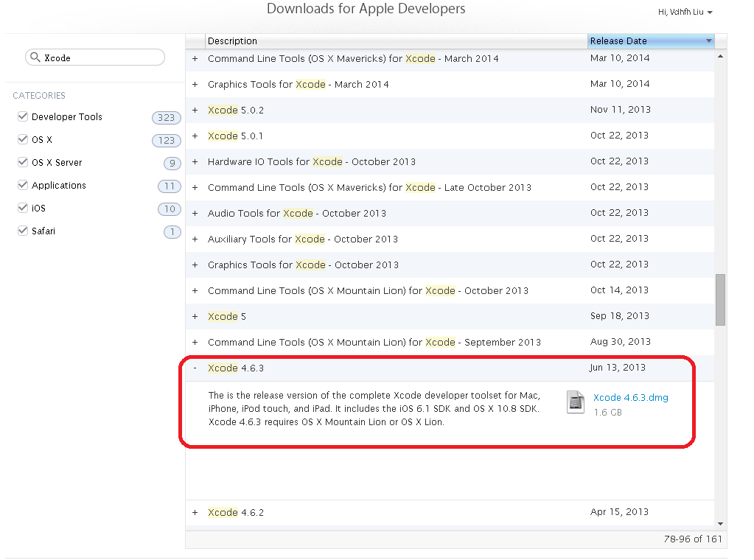Click the Xcode 4.6.3 description paragraph
Image resolution: width=754 pixels, height=560 pixels.
coord(374,409)
